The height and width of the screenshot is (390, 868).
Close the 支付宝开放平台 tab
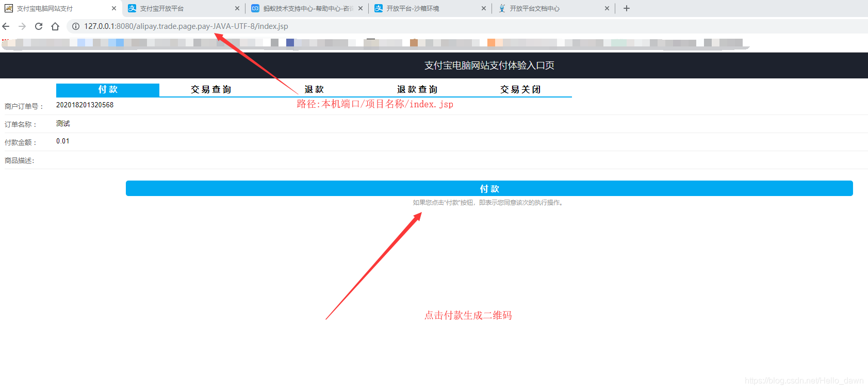click(237, 8)
